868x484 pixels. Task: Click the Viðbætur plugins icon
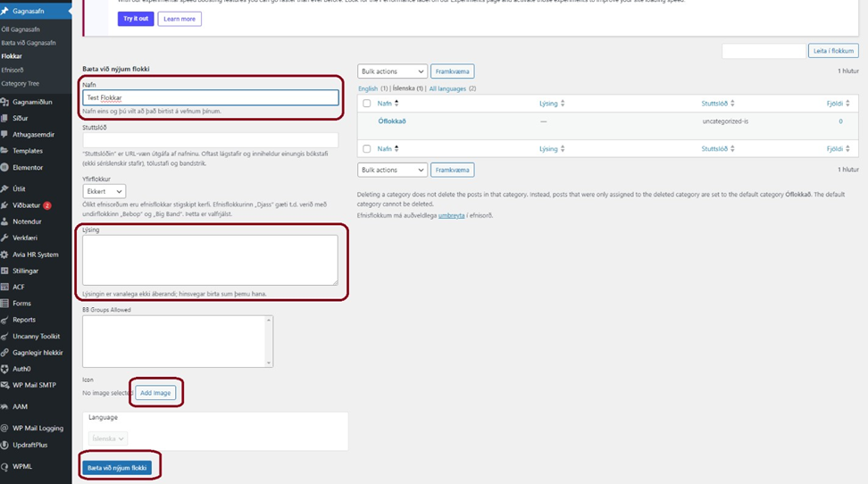5,205
